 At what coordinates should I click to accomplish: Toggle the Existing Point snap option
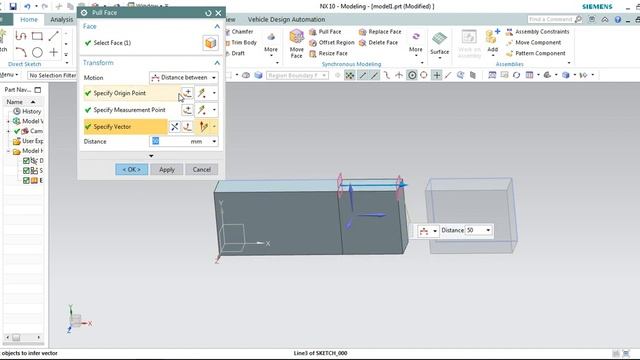pyautogui.click(x=437, y=75)
